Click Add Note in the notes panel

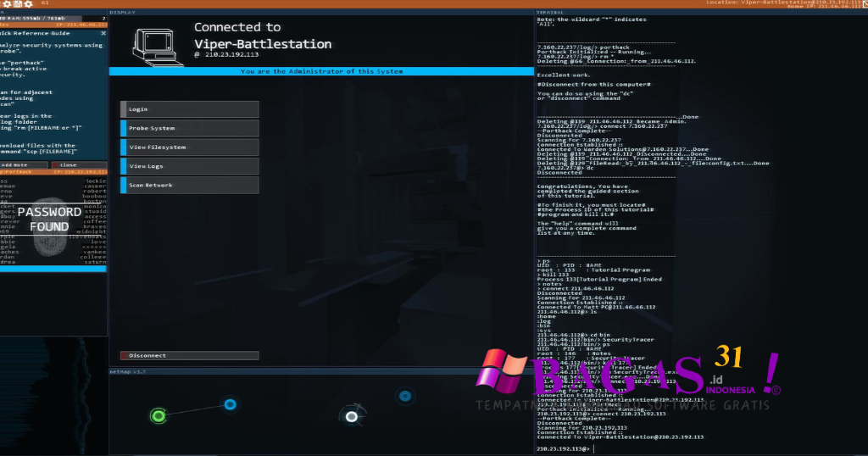pos(24,165)
